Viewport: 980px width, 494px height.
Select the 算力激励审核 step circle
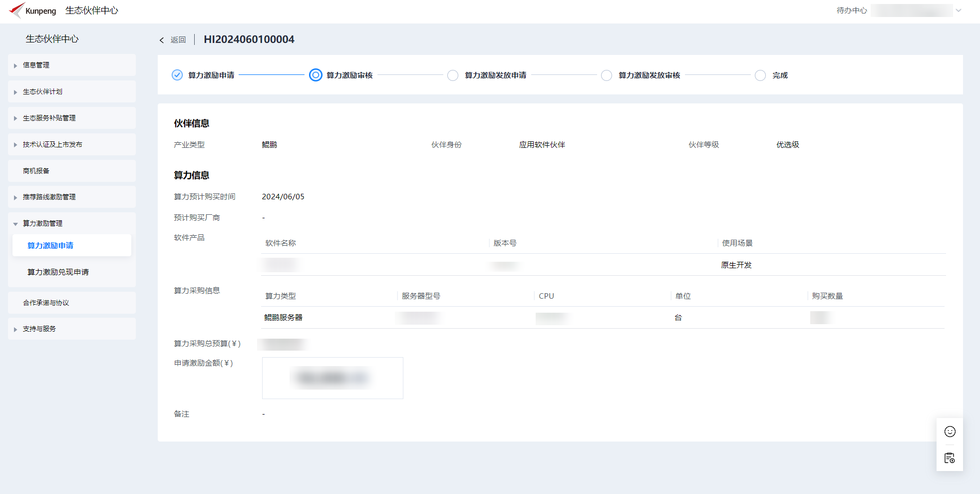coord(316,75)
